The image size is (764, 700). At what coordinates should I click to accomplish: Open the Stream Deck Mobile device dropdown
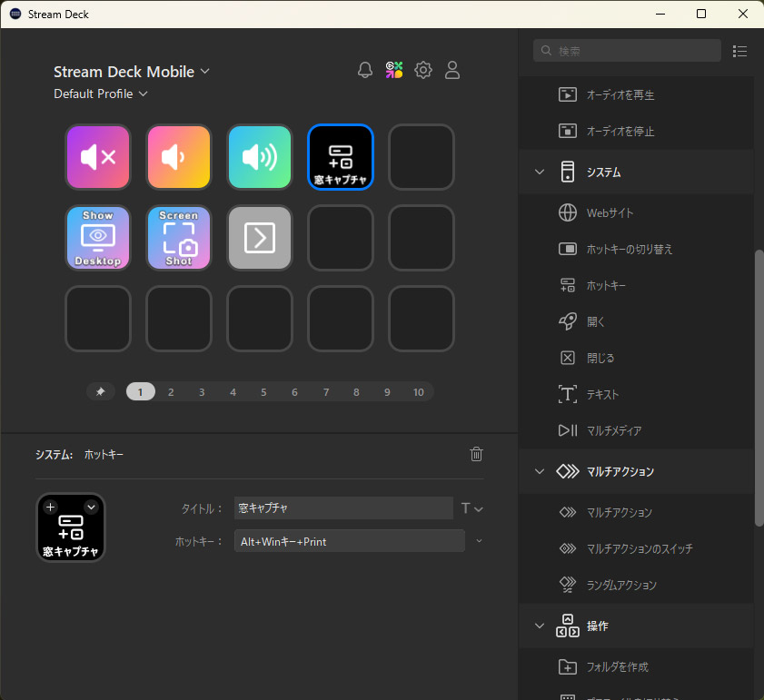pos(132,72)
